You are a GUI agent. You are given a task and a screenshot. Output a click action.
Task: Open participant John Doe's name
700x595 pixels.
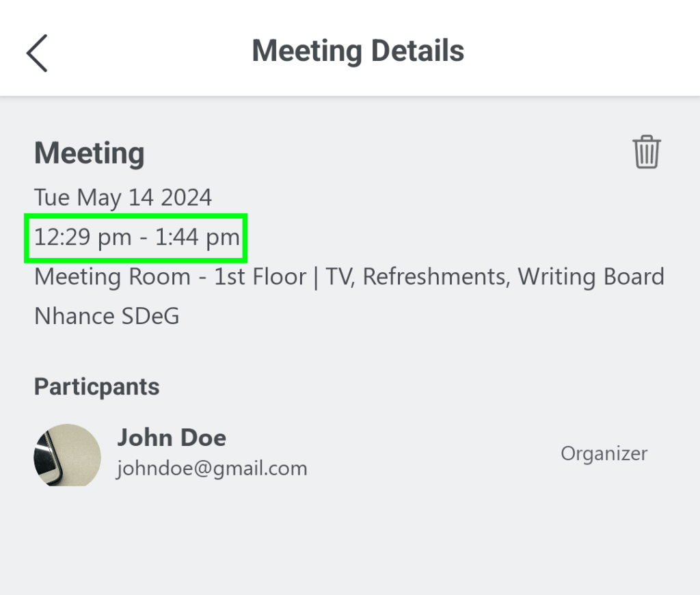[172, 438]
